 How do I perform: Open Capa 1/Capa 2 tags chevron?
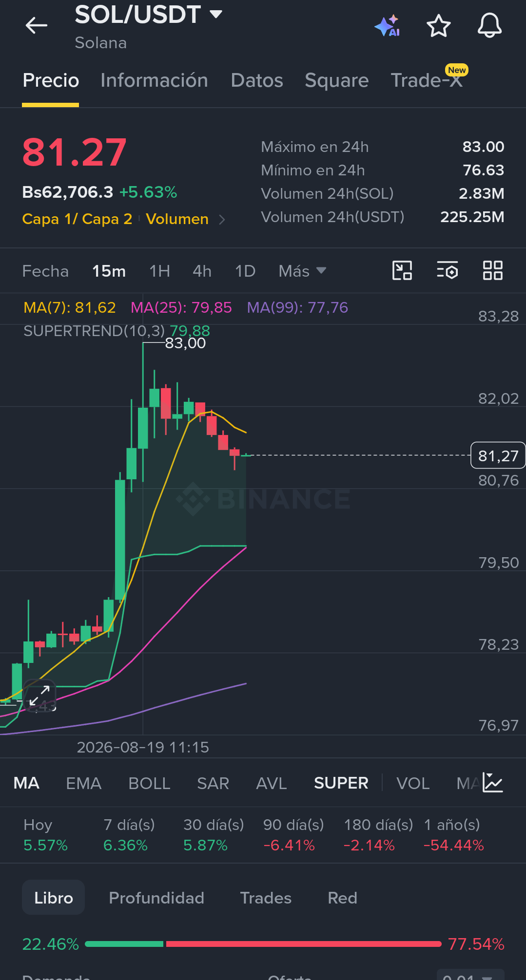[x=222, y=220]
